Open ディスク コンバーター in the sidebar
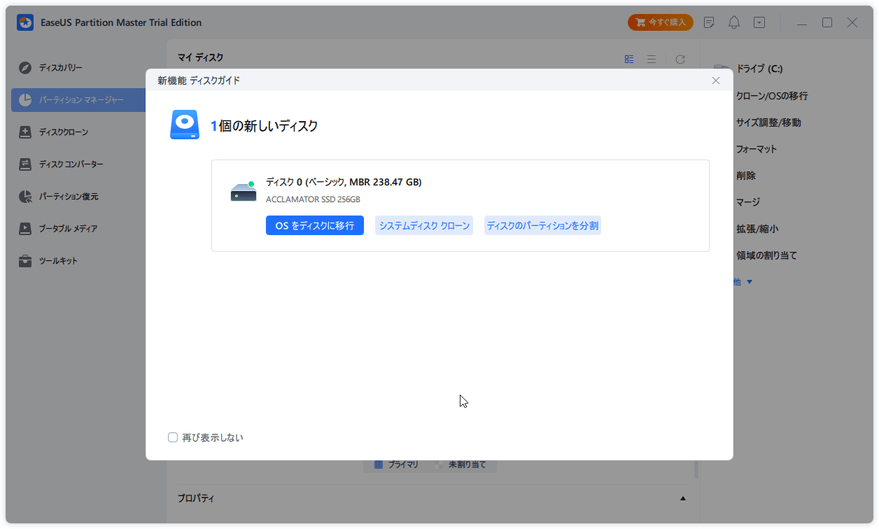This screenshot has width=879, height=529. [70, 164]
